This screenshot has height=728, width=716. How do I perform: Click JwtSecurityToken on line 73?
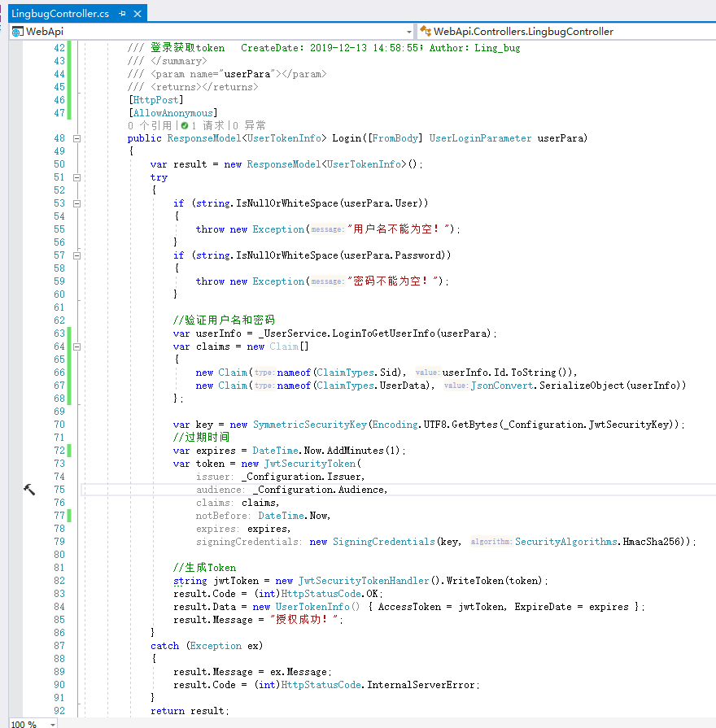(310, 464)
